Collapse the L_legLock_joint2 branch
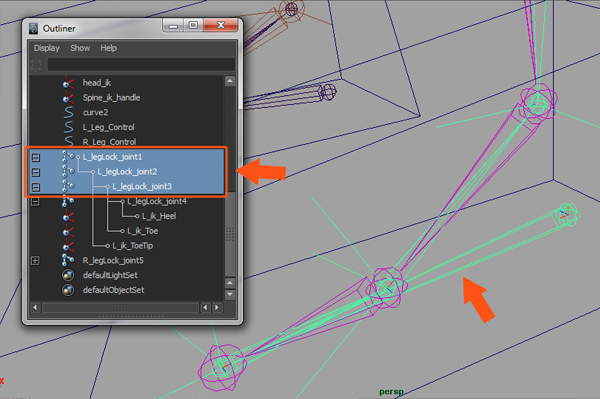This screenshot has width=600, height=399. pyautogui.click(x=36, y=172)
